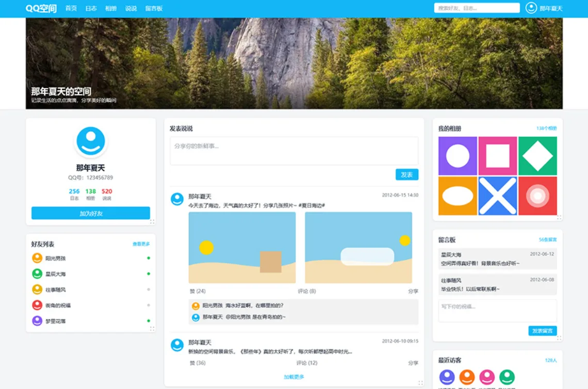
Task: Open the 日志 tab in top navigation
Action: pos(91,8)
